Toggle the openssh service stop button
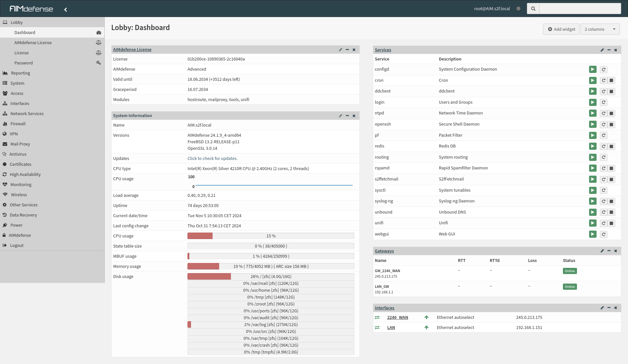Screen dimensions: 628x364 pyautogui.click(x=612, y=124)
